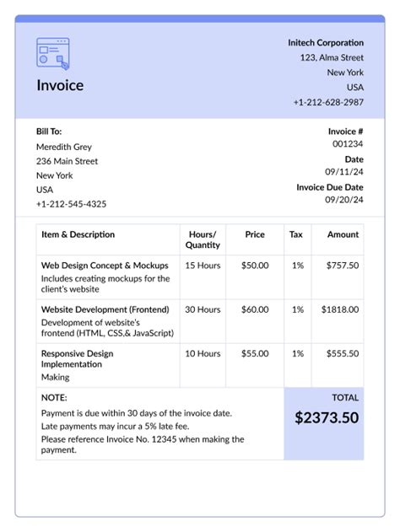Click the tax '1%' in the Website Development row
This screenshot has height=532, width=400.
click(298, 309)
